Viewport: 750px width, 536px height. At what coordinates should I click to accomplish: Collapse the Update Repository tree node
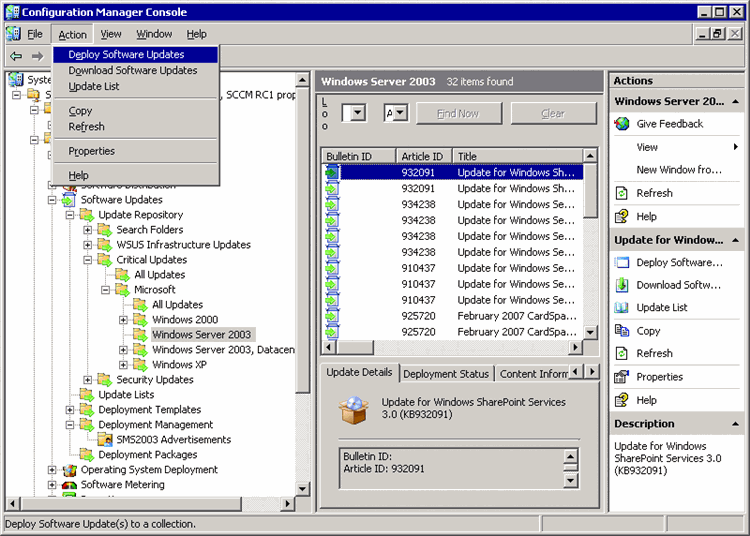(70, 215)
